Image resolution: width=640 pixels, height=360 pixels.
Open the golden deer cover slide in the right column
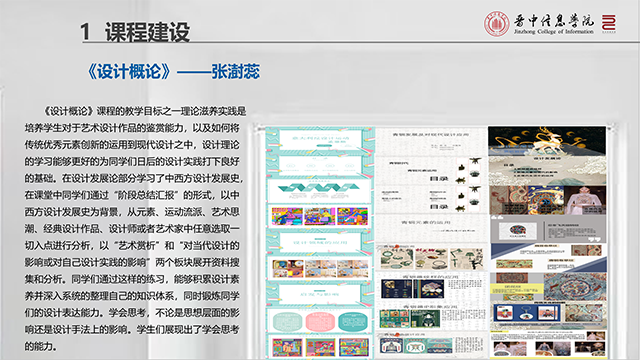click(x=547, y=141)
